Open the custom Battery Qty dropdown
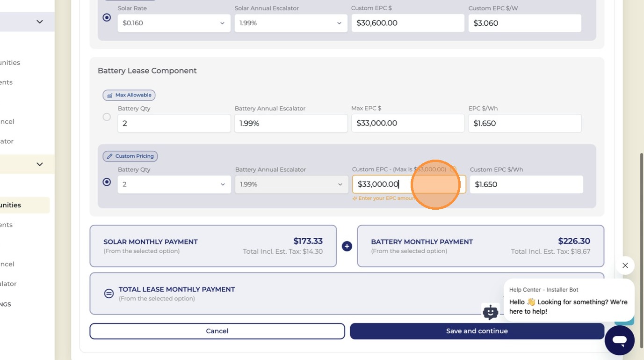The height and width of the screenshot is (360, 644). (174, 184)
